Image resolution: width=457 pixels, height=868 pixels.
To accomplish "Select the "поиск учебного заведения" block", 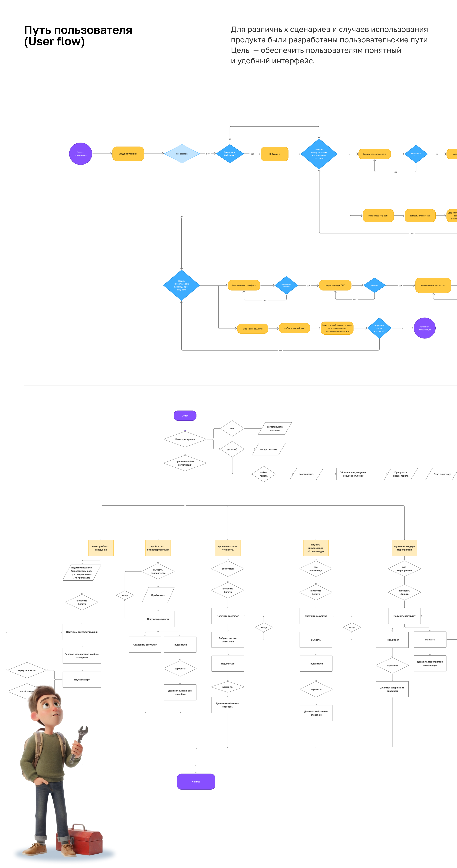I will pyautogui.click(x=101, y=548).
